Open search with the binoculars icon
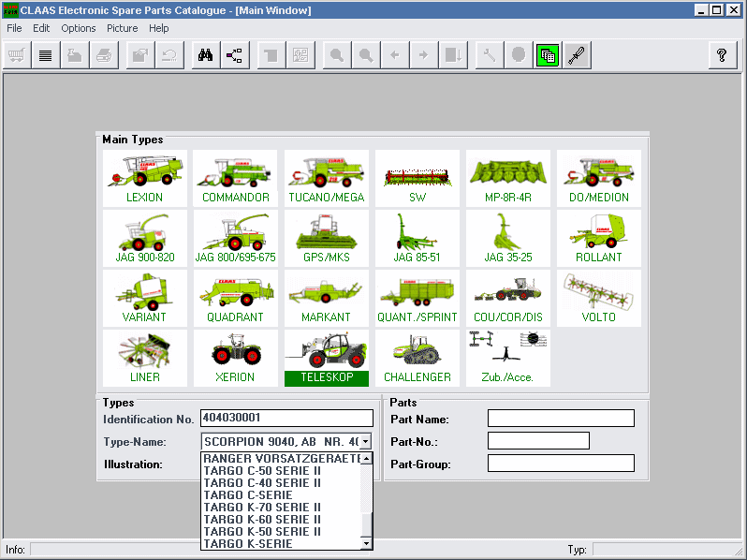 coord(205,55)
